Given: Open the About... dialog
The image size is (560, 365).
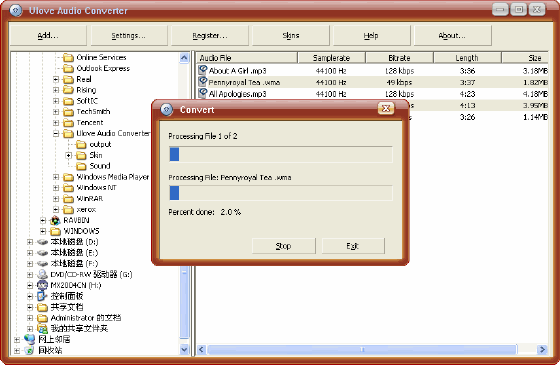Looking at the screenshot, I should click(452, 35).
